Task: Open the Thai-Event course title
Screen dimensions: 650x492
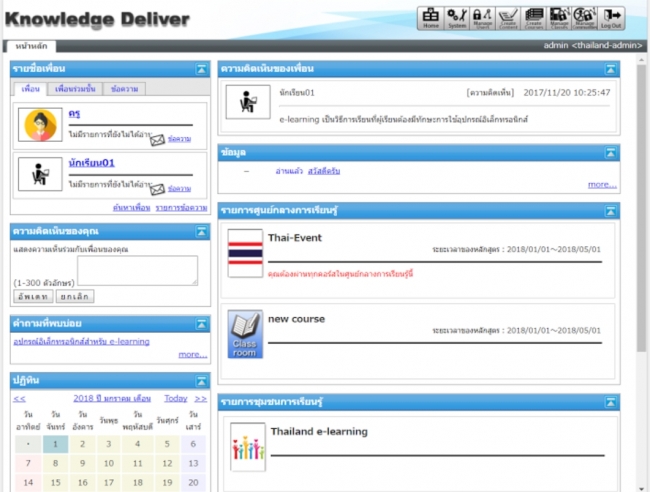Action: coord(295,238)
